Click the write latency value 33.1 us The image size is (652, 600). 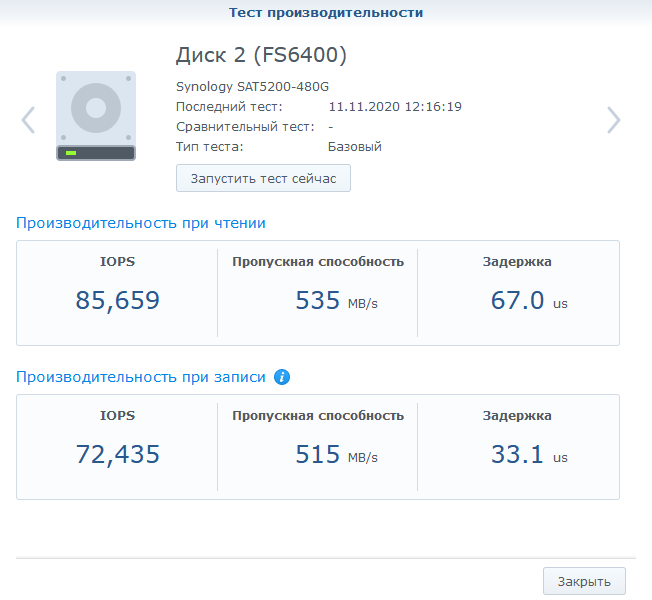click(528, 455)
